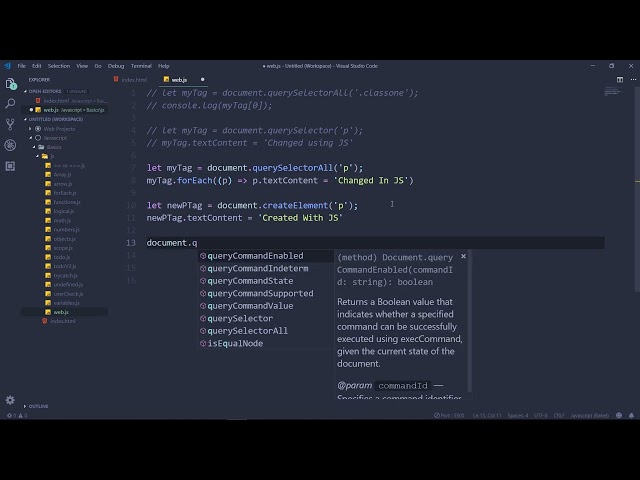The width and height of the screenshot is (640, 480).
Task: Open the Selection menu
Action: (59, 66)
